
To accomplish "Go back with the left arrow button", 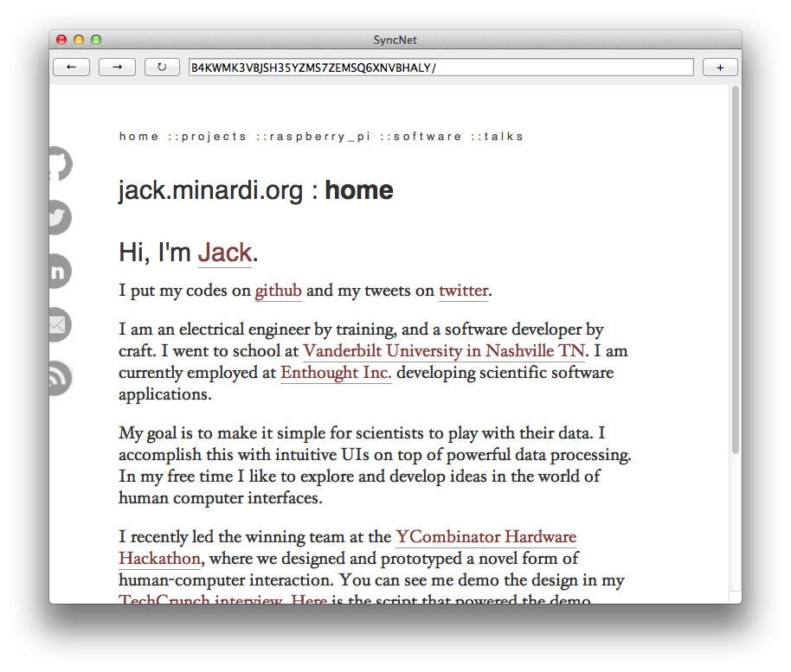I will (x=71, y=67).
